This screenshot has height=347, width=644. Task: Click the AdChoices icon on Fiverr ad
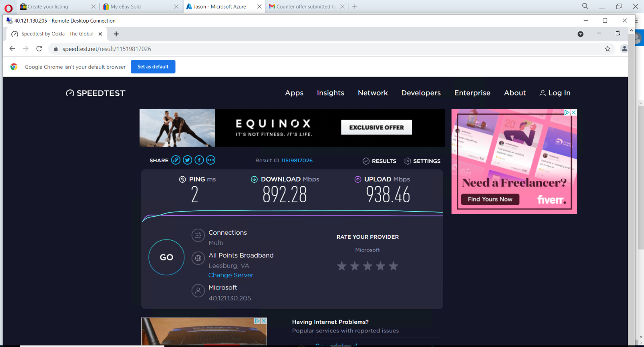(567, 113)
